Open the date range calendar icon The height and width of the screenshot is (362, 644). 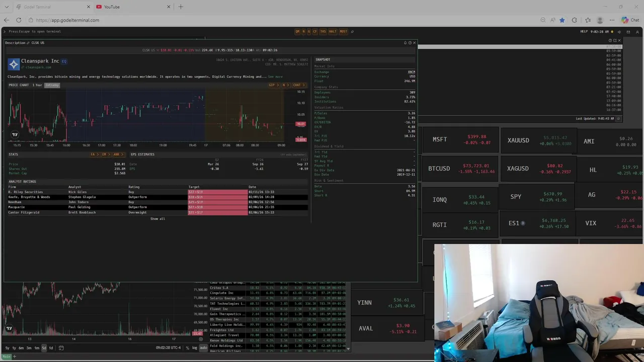[x=61, y=348]
